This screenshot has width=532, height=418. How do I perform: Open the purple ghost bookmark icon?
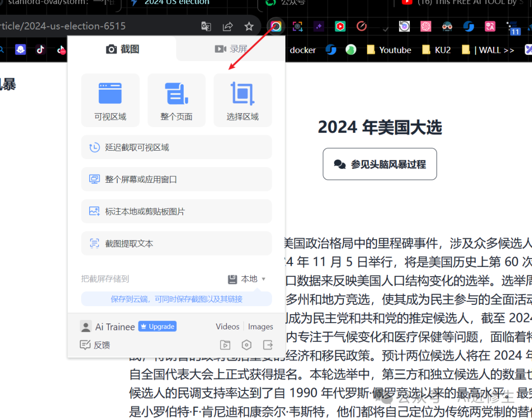pyautogui.click(x=20, y=50)
